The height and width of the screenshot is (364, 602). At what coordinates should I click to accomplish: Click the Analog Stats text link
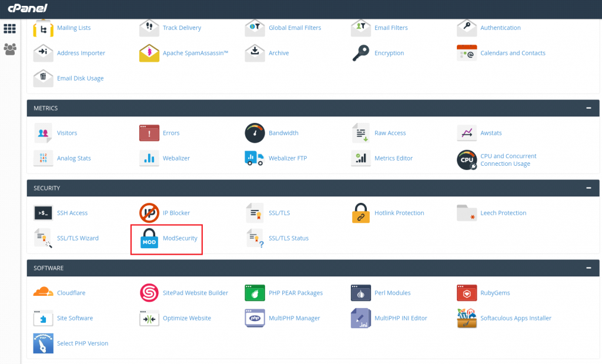pos(73,158)
